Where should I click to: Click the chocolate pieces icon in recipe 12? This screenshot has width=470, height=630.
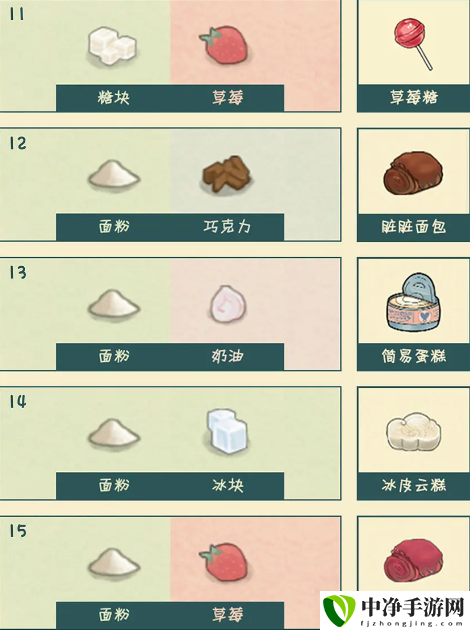(x=227, y=176)
